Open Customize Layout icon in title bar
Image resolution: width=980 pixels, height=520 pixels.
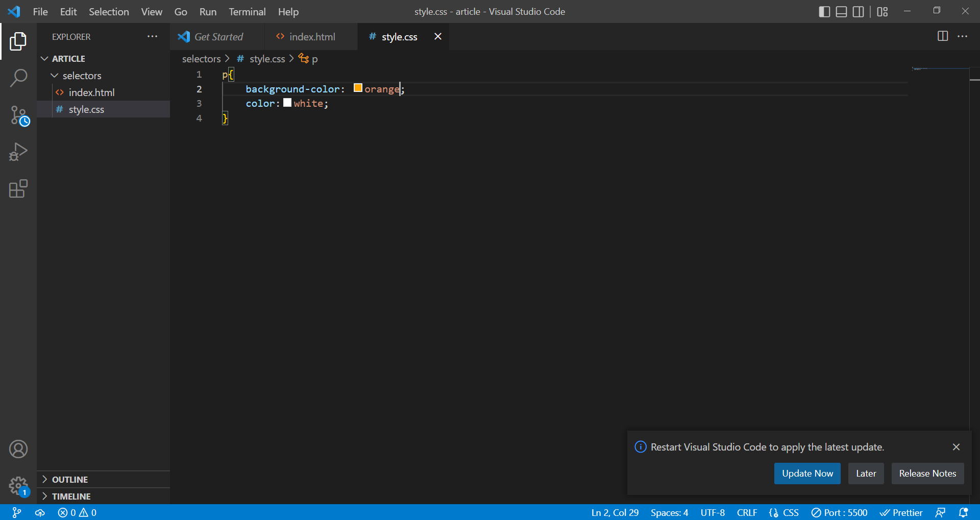(x=883, y=12)
